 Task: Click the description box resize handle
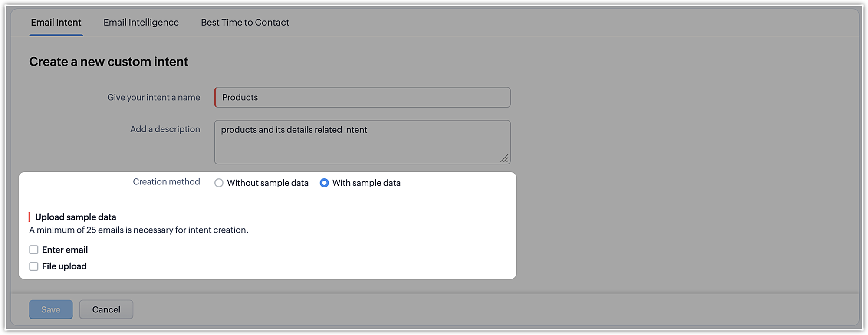point(504,158)
